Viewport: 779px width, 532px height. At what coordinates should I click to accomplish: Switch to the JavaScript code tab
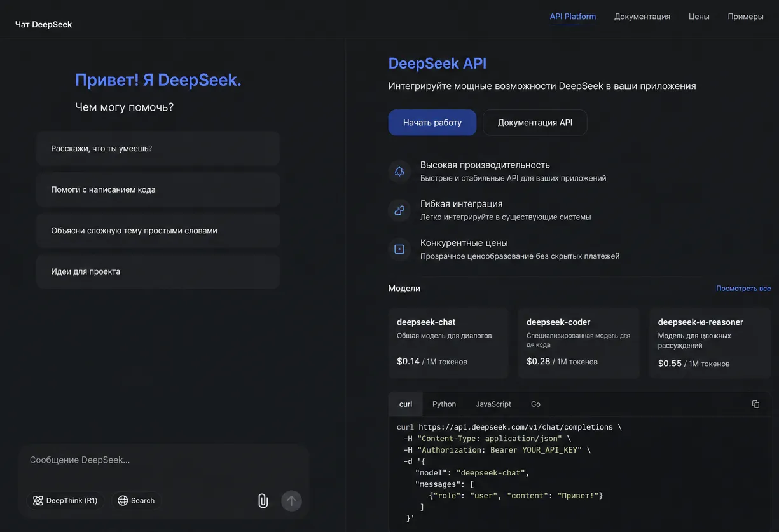(x=493, y=404)
